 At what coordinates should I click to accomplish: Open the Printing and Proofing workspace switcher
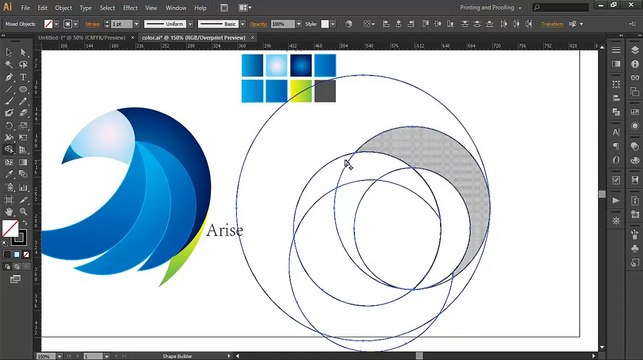pyautogui.click(x=490, y=7)
